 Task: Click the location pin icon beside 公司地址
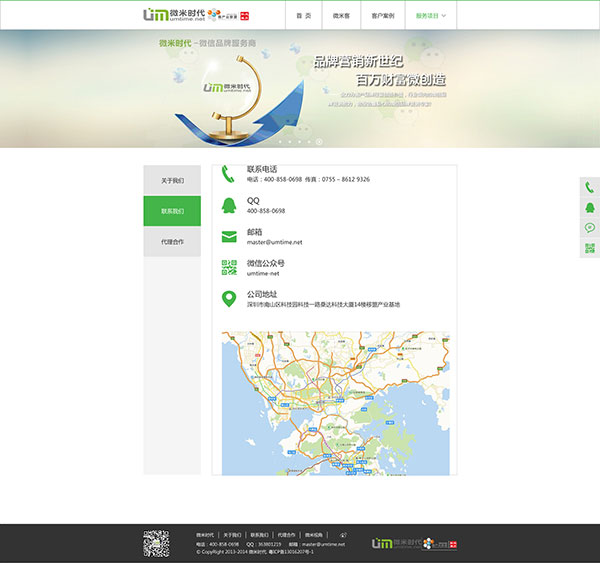point(229,299)
